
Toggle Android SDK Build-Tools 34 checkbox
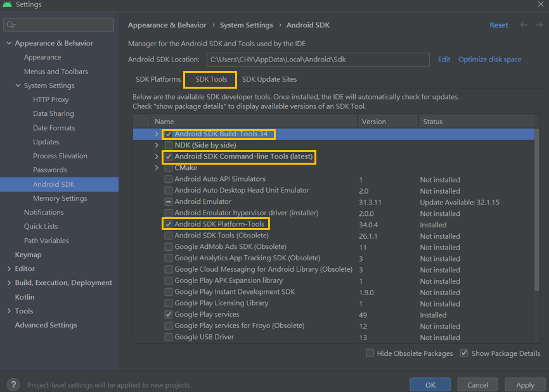click(169, 134)
